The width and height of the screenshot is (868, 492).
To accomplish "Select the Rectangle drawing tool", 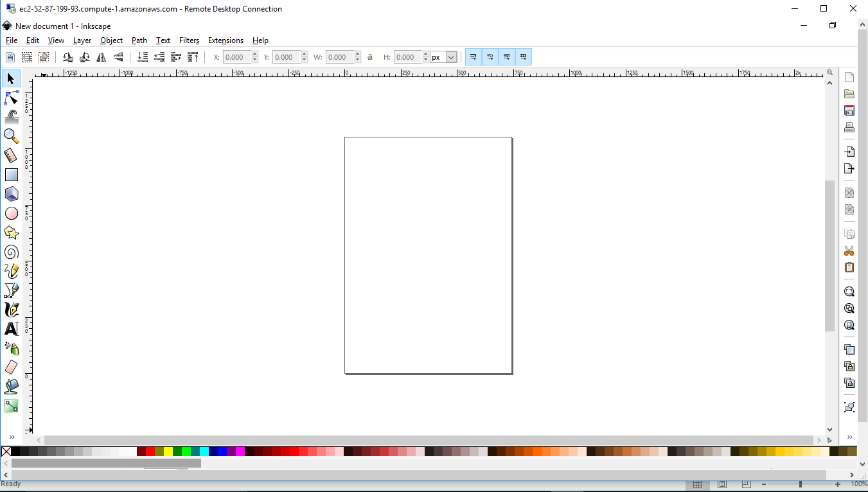I will pyautogui.click(x=12, y=175).
